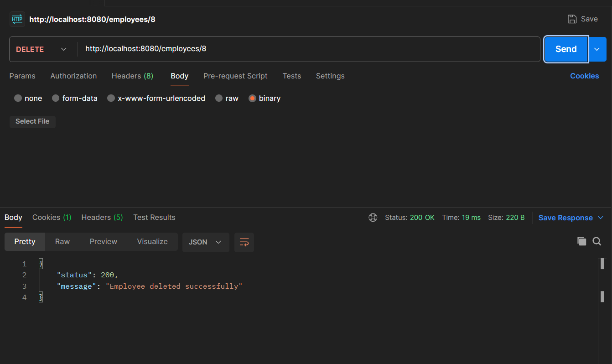Open the JSON format dropdown
The width and height of the screenshot is (612, 364).
point(206,242)
